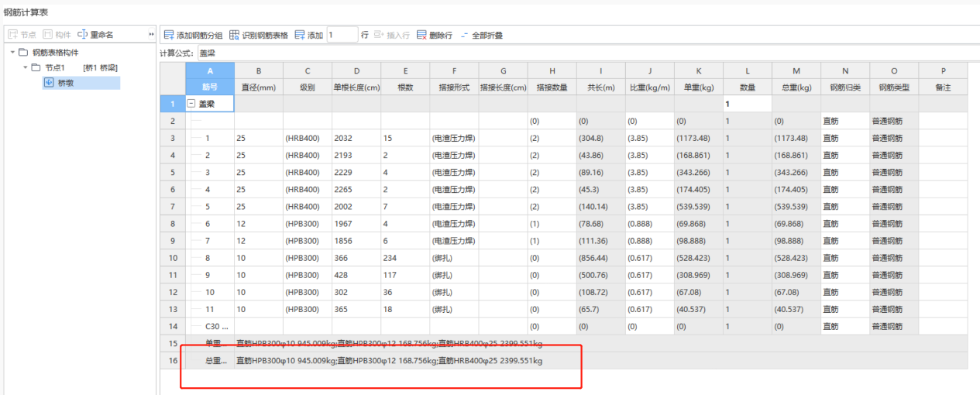Select the 桥墩 component icon in tree
The width and height of the screenshot is (980, 395).
click(48, 83)
